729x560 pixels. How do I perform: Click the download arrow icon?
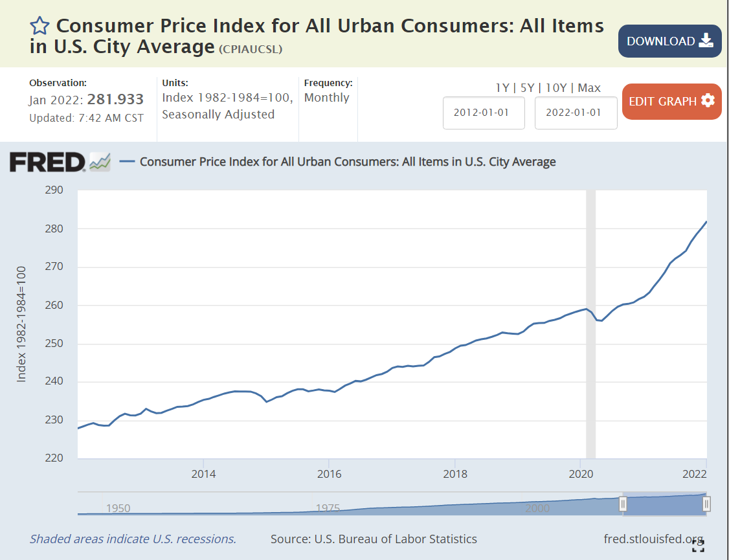[x=706, y=41]
